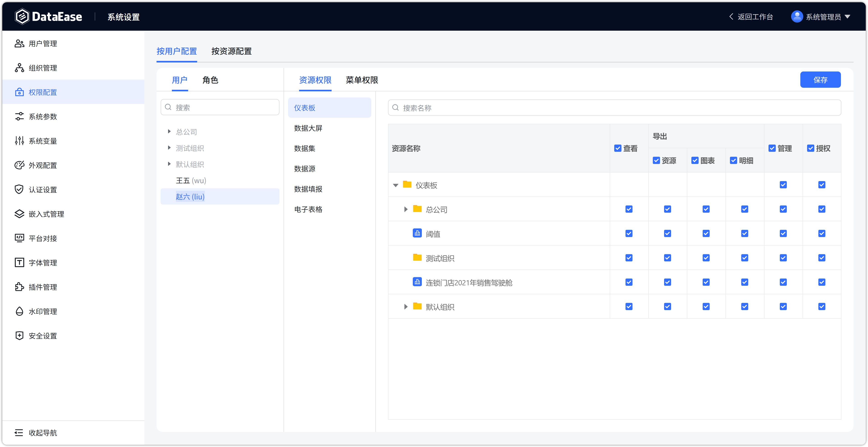
Task: Toggle the 管理 header checkbox
Action: [x=772, y=148]
